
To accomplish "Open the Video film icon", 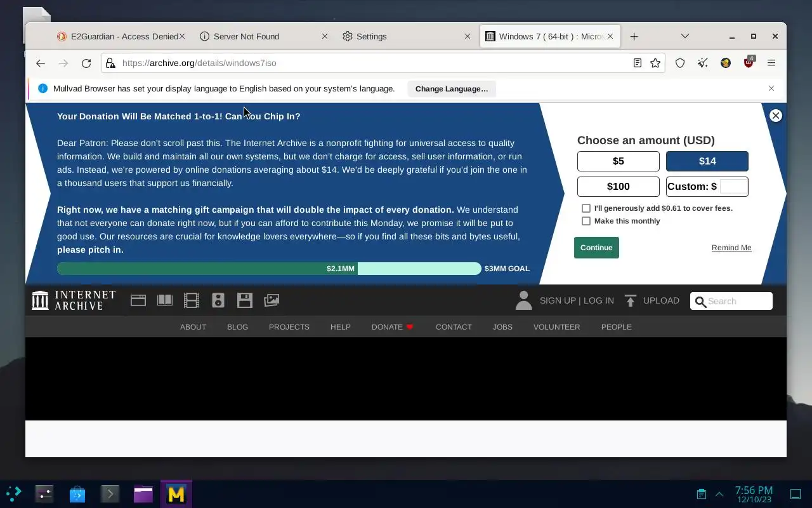I will [192, 300].
